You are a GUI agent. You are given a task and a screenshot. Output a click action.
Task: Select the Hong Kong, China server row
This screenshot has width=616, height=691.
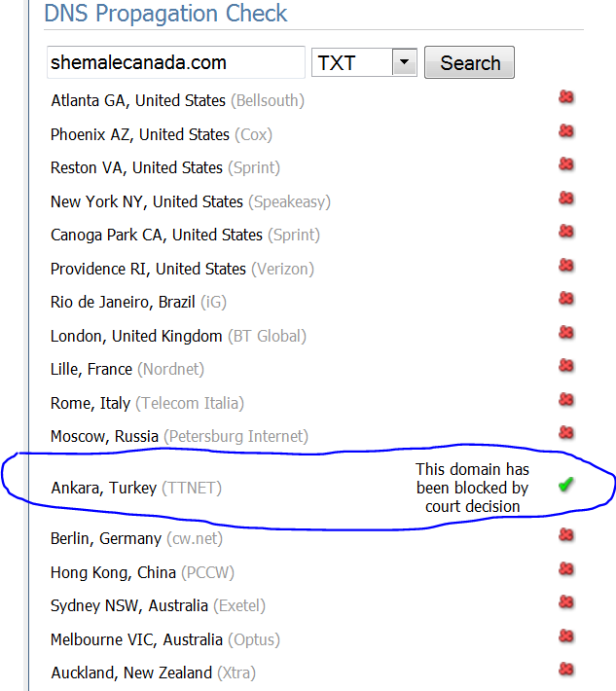pos(142,572)
